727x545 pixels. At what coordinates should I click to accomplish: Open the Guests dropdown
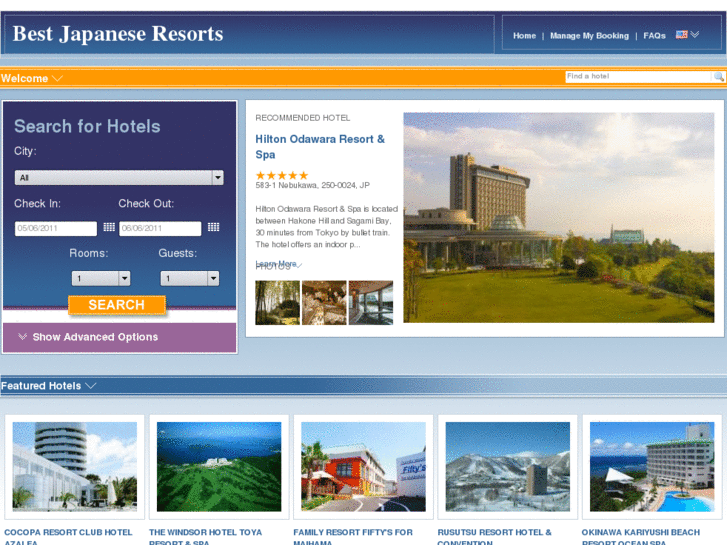(x=190, y=278)
